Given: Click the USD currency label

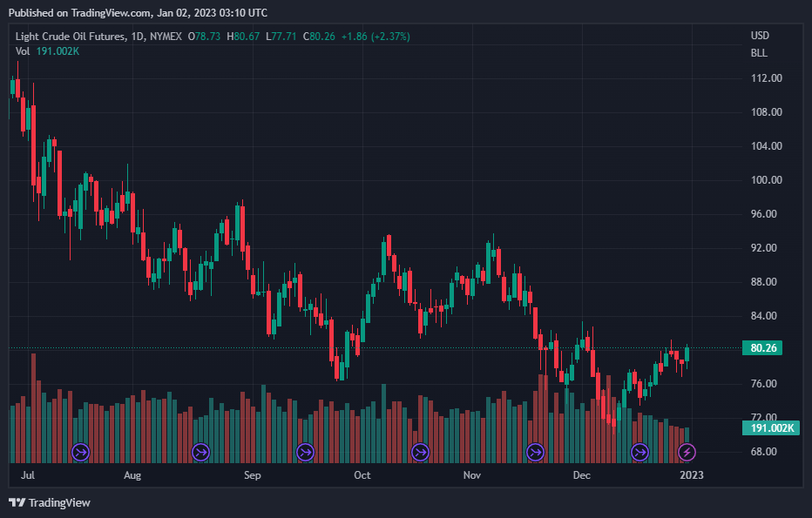Looking at the screenshot, I should [760, 36].
